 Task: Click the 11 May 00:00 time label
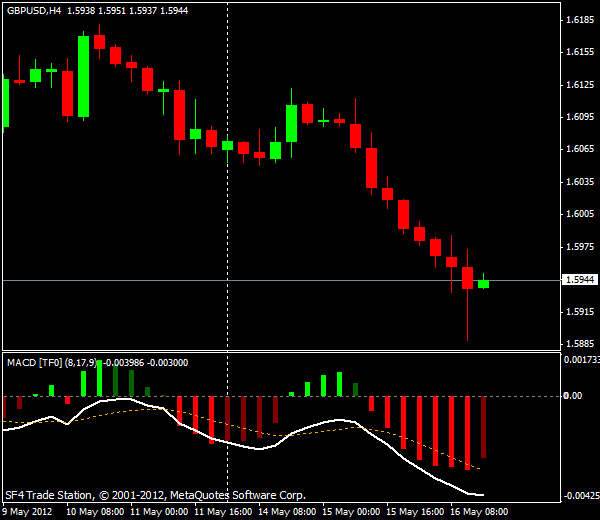click(x=159, y=512)
